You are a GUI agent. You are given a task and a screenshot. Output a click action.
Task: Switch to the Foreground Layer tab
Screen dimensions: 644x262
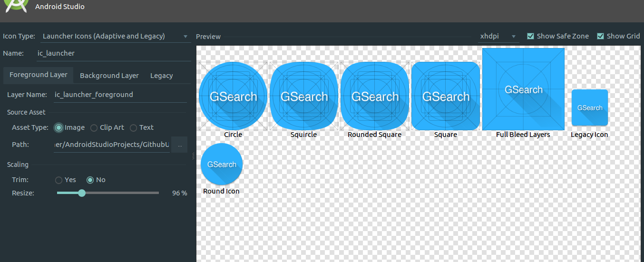click(39, 75)
